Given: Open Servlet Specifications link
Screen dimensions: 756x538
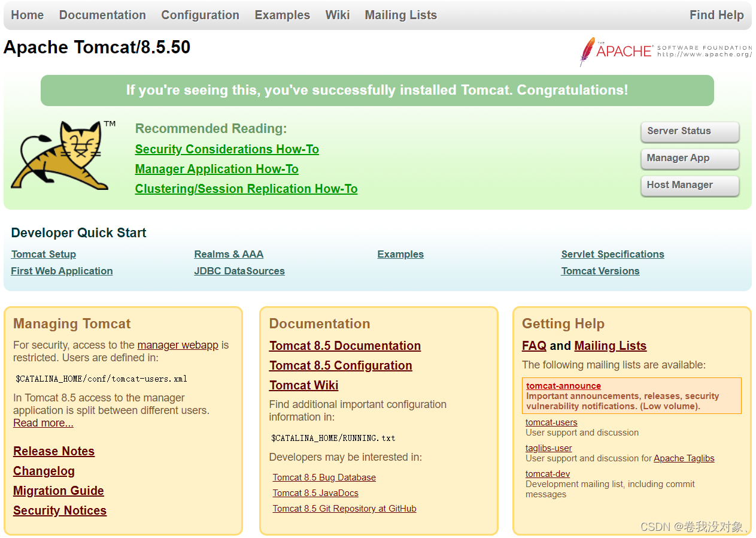Looking at the screenshot, I should (612, 254).
